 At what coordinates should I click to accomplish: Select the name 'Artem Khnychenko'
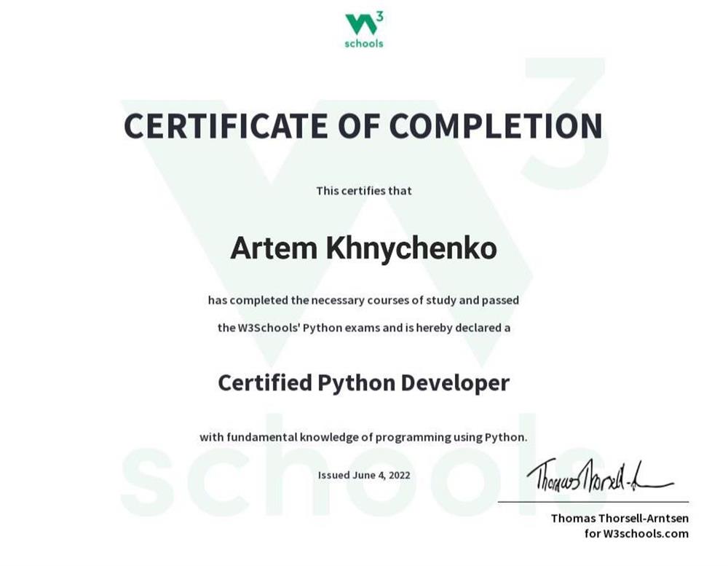[x=363, y=248]
